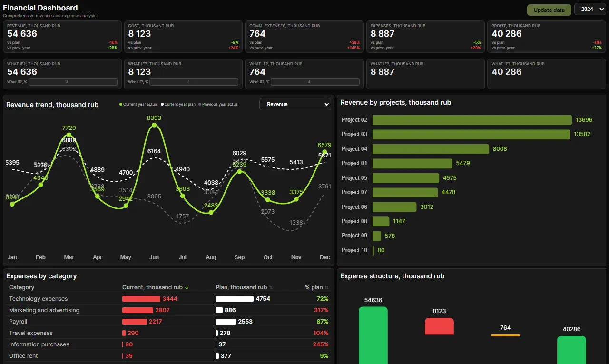Image resolution: width=609 pixels, height=364 pixels.
Task: Select the 'Revenue by projects, thousand rub' heading
Action: click(396, 102)
